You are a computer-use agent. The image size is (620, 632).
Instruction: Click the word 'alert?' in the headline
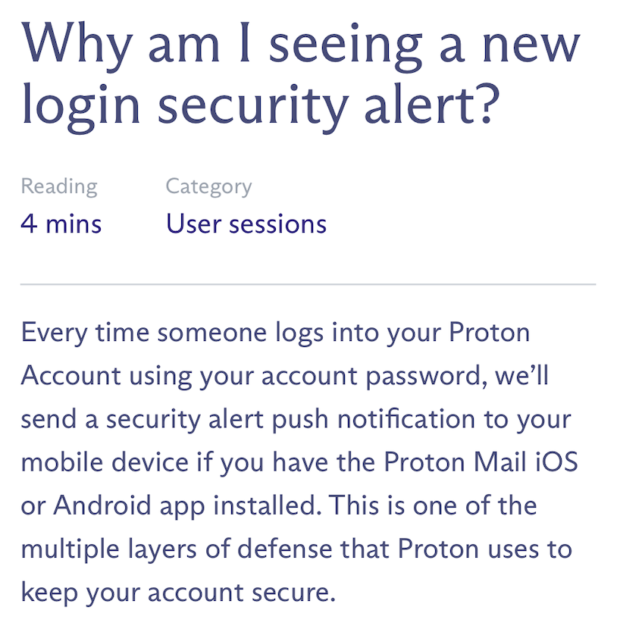coord(433,106)
